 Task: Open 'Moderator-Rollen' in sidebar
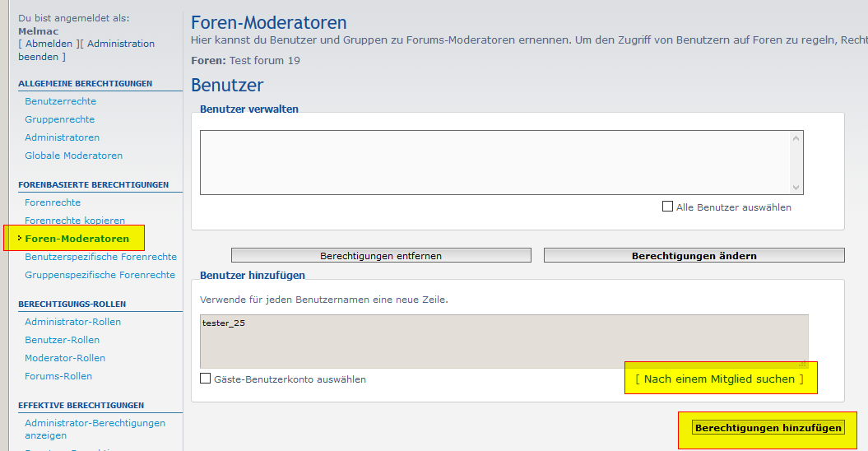(65, 358)
